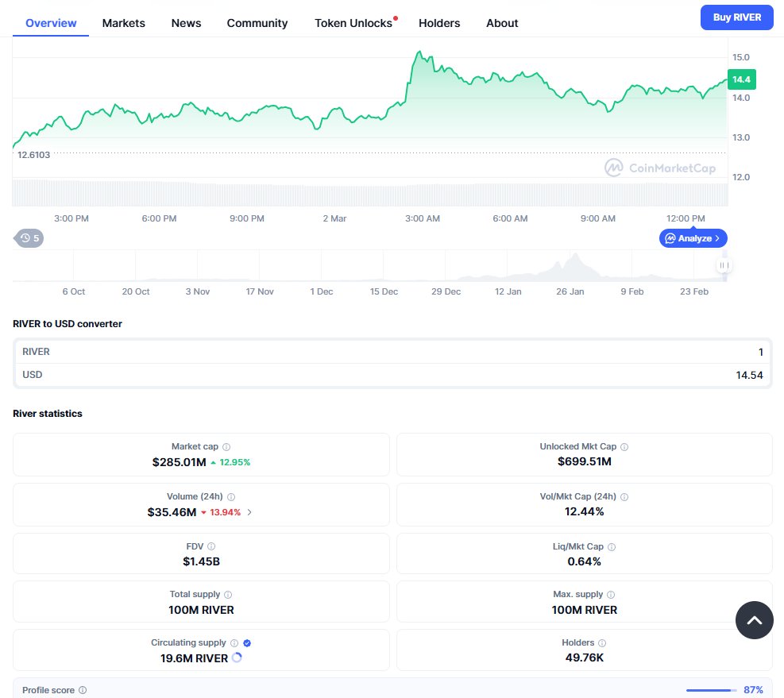
Task: Open the Overview tab
Action: [x=51, y=23]
